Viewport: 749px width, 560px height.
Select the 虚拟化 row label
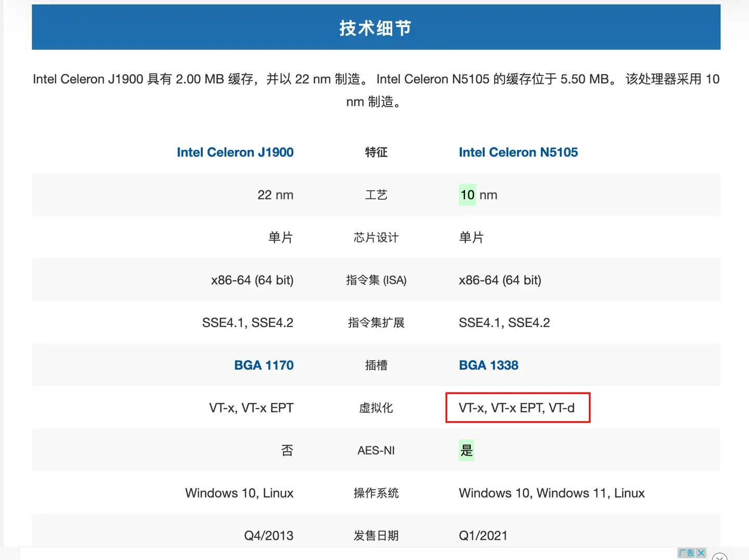376,408
